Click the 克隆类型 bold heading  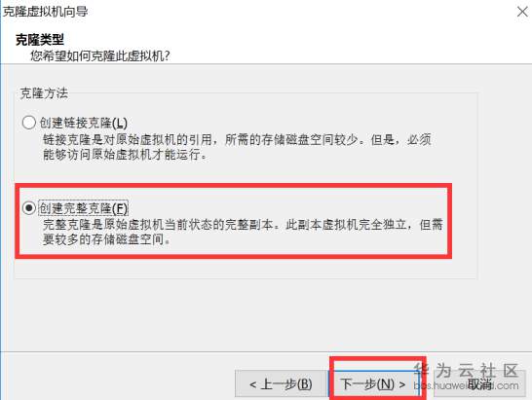[x=40, y=40]
